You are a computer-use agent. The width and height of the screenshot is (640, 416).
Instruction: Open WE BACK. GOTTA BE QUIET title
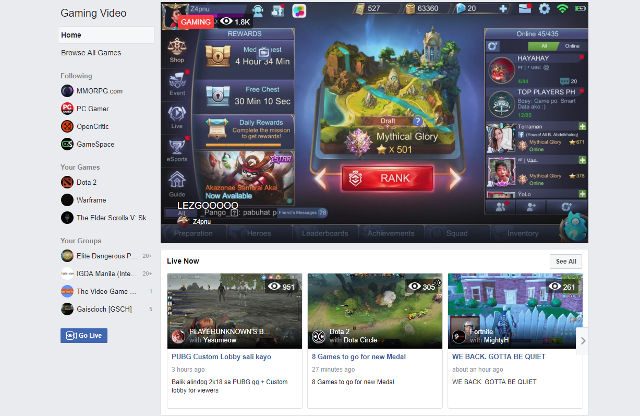pos(498,356)
